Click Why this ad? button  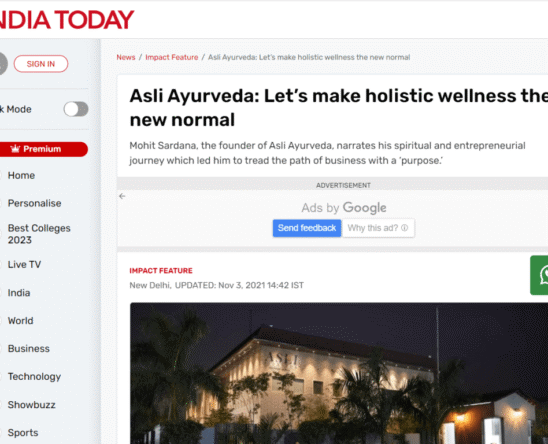point(378,228)
